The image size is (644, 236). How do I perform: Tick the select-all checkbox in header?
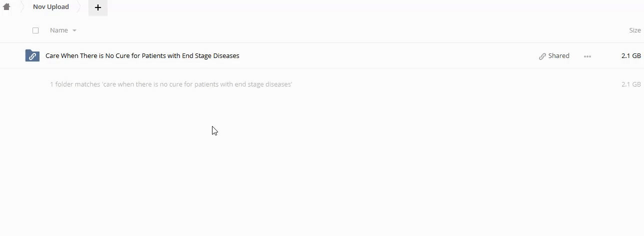click(x=35, y=30)
